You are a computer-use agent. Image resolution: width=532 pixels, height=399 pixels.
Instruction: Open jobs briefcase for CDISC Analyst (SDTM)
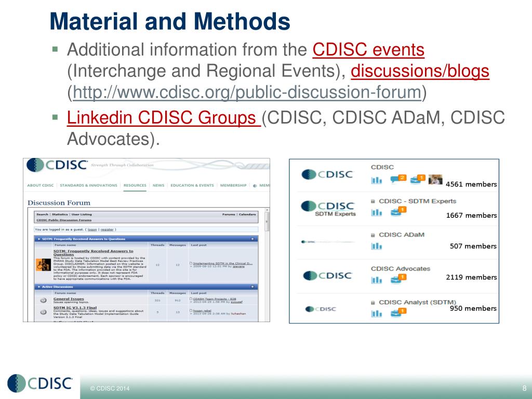click(398, 312)
